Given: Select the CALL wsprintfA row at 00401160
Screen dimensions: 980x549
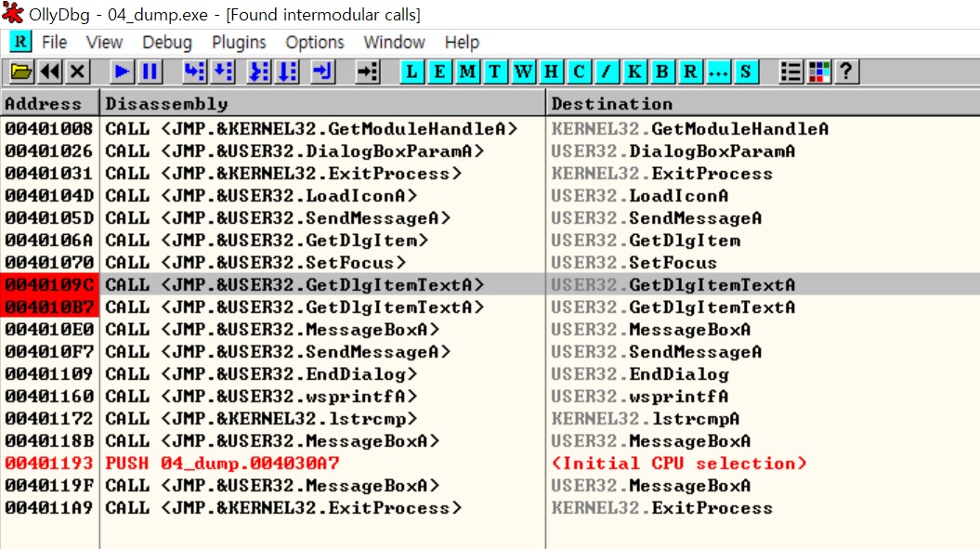Looking at the screenshot, I should point(490,397).
